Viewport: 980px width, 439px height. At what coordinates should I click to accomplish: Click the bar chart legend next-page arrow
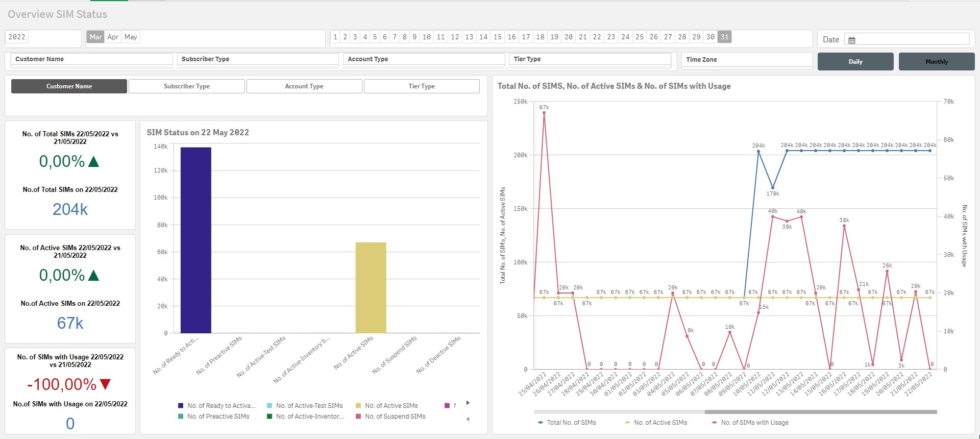pyautogui.click(x=468, y=403)
